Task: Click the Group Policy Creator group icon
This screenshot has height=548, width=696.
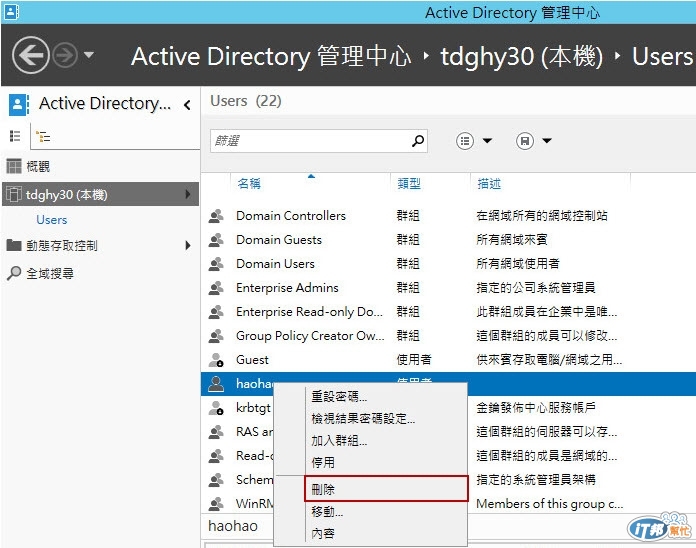Action: [x=216, y=335]
